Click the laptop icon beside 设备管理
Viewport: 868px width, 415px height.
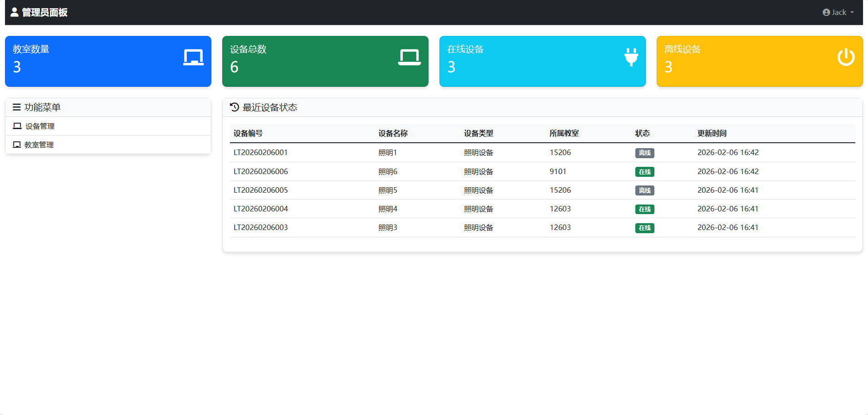click(x=17, y=126)
